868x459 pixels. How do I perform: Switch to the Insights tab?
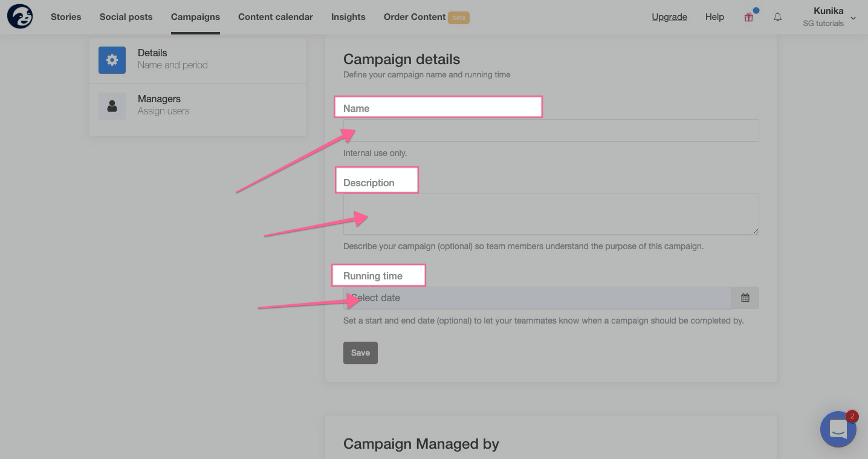tap(348, 17)
